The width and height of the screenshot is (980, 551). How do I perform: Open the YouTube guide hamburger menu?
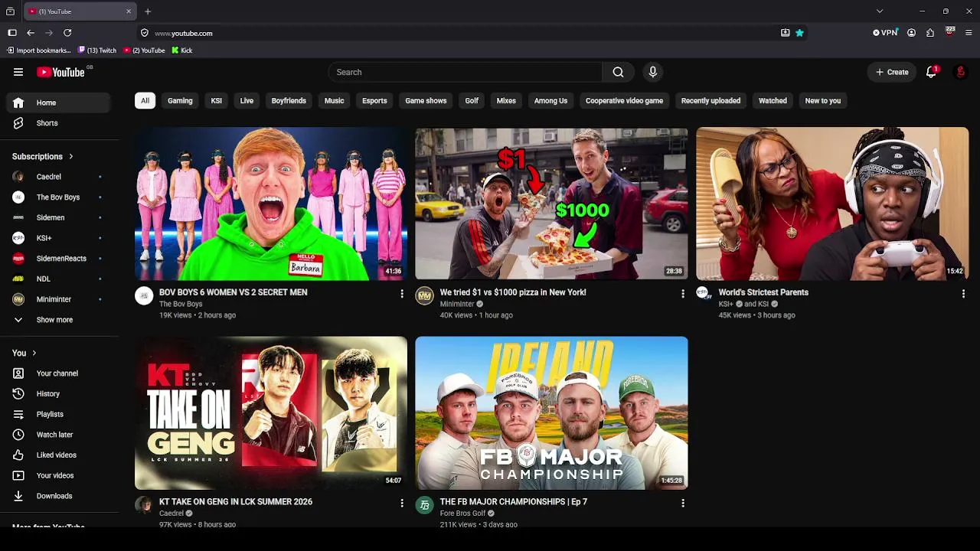pyautogui.click(x=18, y=72)
